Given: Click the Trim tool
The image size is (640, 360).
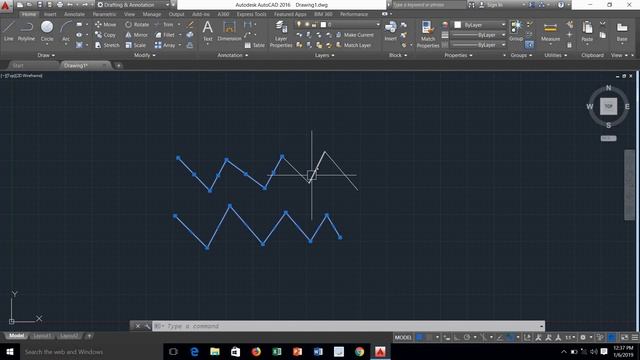Looking at the screenshot, I should (x=164, y=24).
